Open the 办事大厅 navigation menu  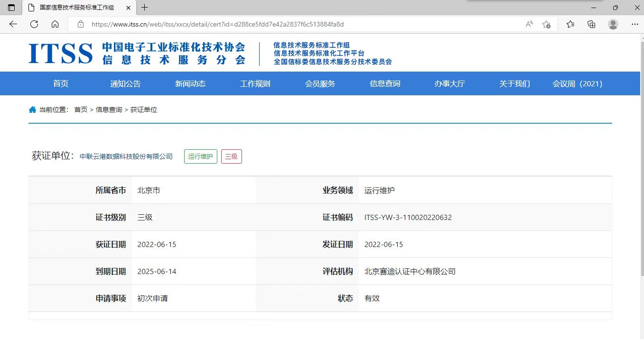pyautogui.click(x=450, y=83)
